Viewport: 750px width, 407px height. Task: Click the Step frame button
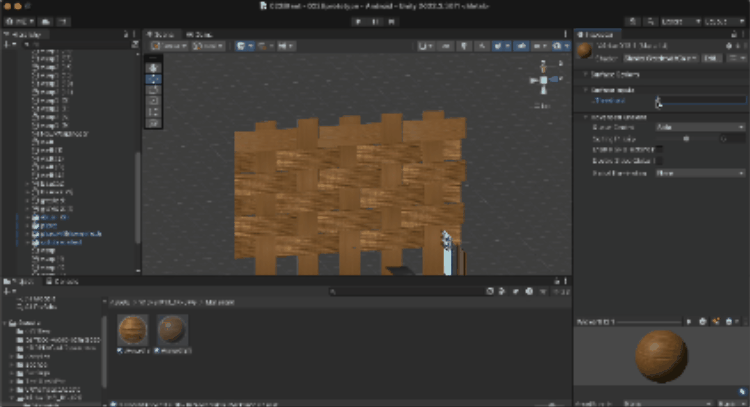(392, 22)
